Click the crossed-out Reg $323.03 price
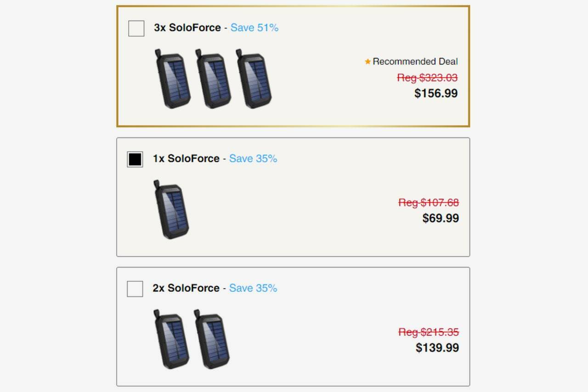Image resolution: width=588 pixels, height=392 pixels. coord(427,78)
